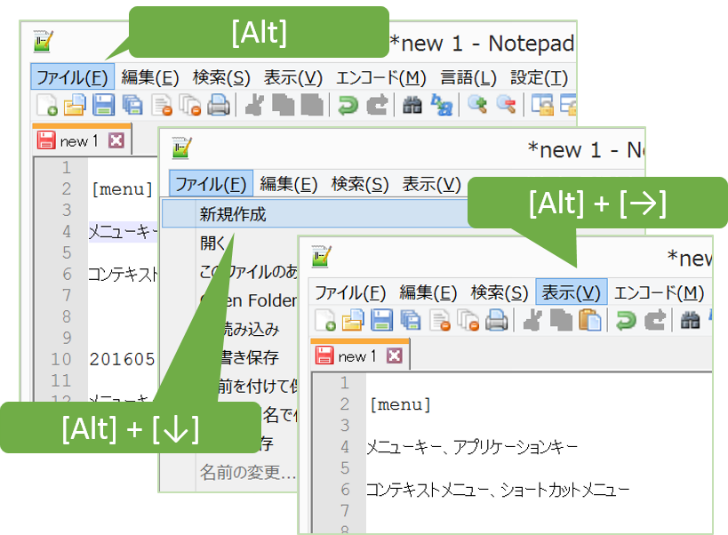This screenshot has height=535, width=728.
Task: Open the 検索(S) menu in the back window
Action: pos(221,77)
